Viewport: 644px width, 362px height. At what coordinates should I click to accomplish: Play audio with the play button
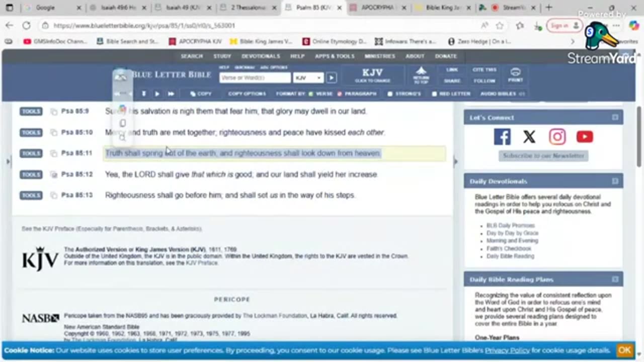coord(157,94)
